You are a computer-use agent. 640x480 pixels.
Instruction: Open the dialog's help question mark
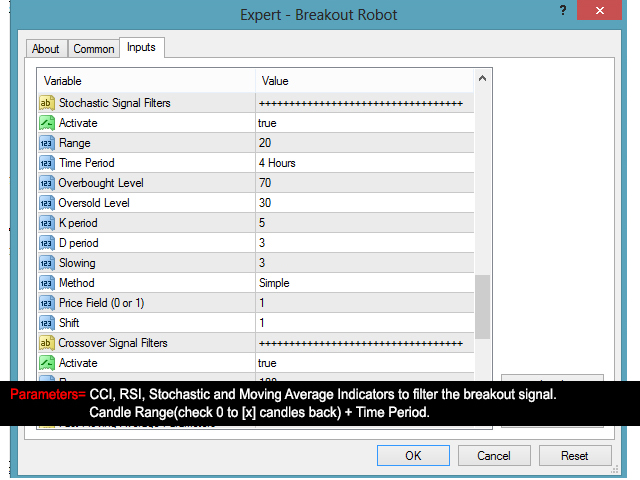click(x=563, y=10)
